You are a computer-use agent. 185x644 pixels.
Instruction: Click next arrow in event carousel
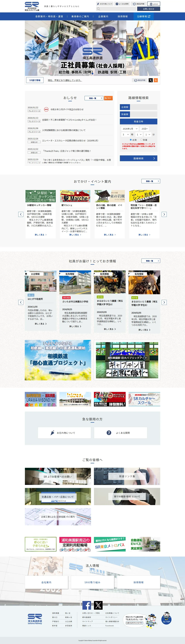tap(164, 214)
